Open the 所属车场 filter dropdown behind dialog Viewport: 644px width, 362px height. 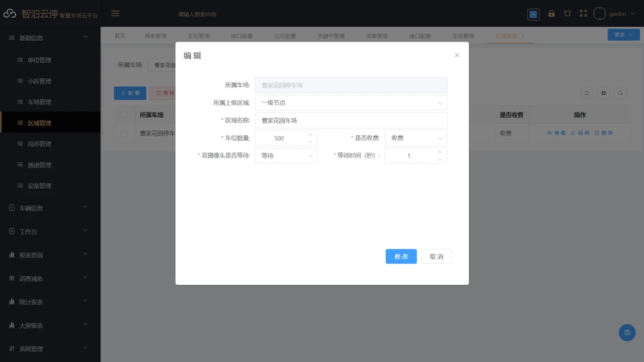click(162, 65)
